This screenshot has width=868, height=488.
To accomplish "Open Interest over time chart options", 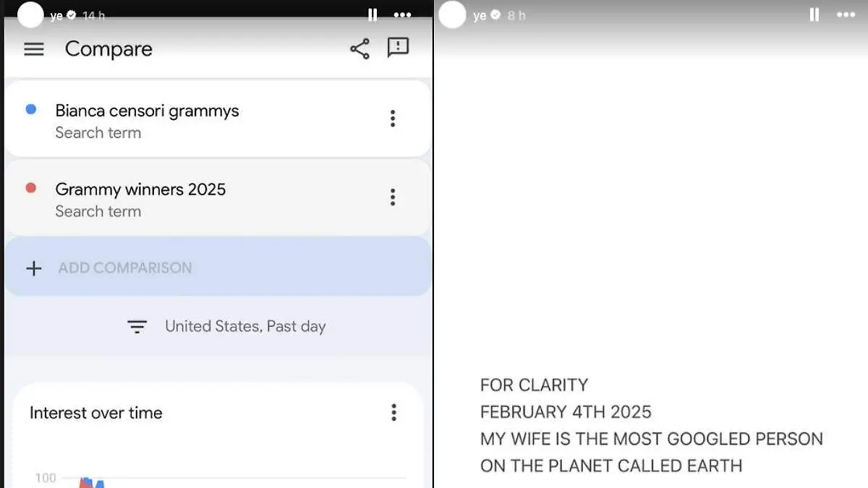I will [393, 413].
